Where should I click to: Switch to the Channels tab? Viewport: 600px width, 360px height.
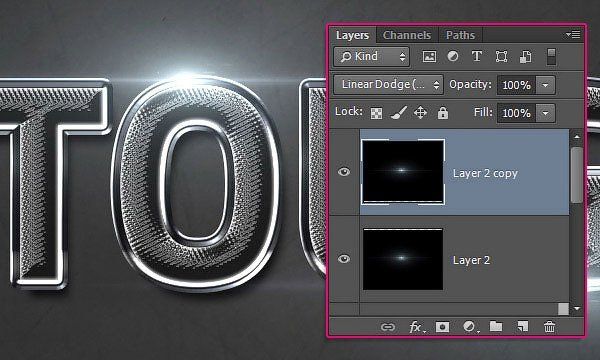407,35
